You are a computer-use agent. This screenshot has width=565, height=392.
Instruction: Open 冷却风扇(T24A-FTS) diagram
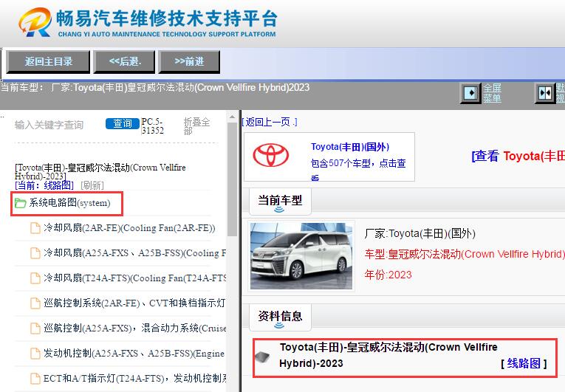pyautogui.click(x=135, y=278)
